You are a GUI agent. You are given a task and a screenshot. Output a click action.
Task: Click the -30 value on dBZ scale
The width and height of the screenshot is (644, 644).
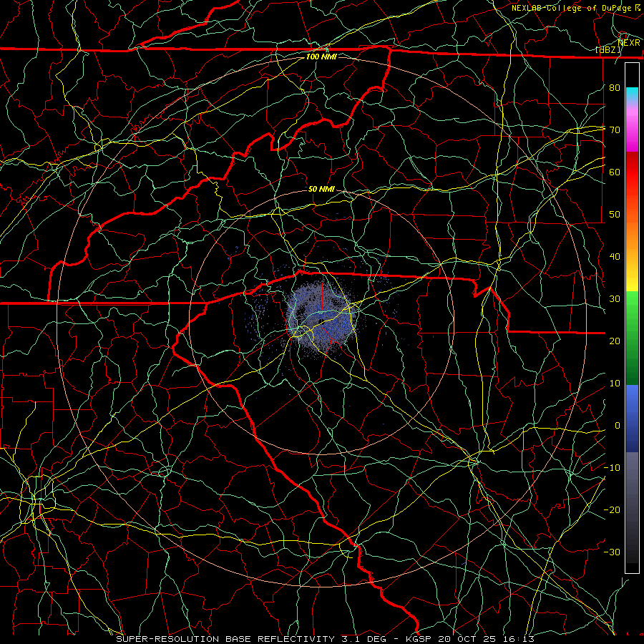(x=612, y=552)
